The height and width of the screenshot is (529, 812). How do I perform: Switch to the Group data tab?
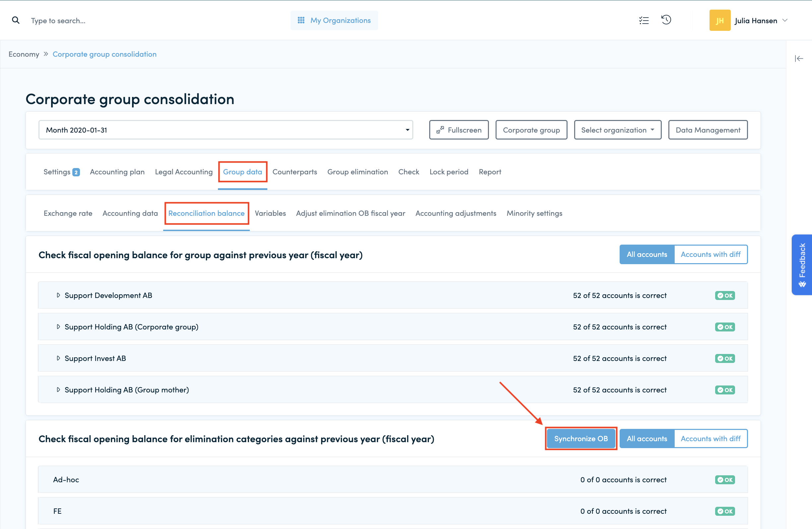click(242, 172)
